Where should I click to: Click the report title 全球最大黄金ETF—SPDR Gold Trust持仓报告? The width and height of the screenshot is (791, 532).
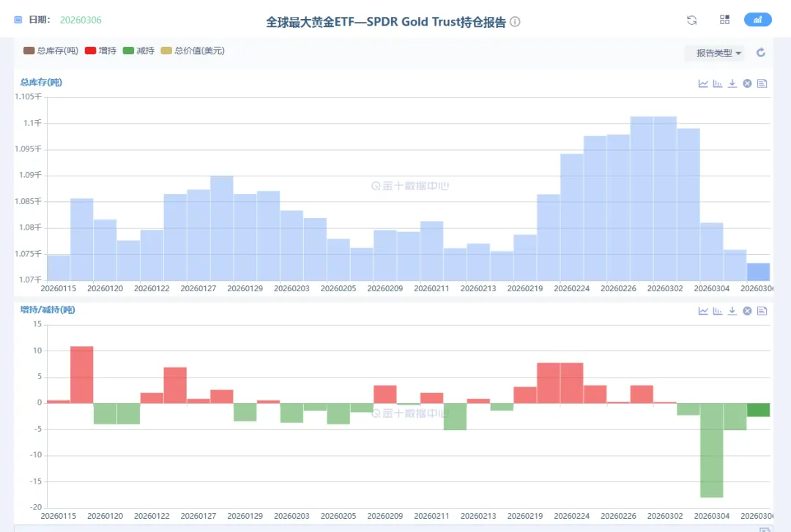(386, 22)
